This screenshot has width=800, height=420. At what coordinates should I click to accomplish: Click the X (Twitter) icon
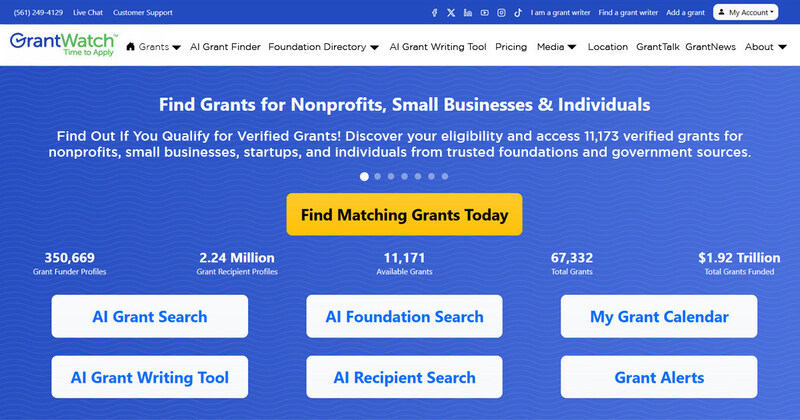tap(451, 13)
